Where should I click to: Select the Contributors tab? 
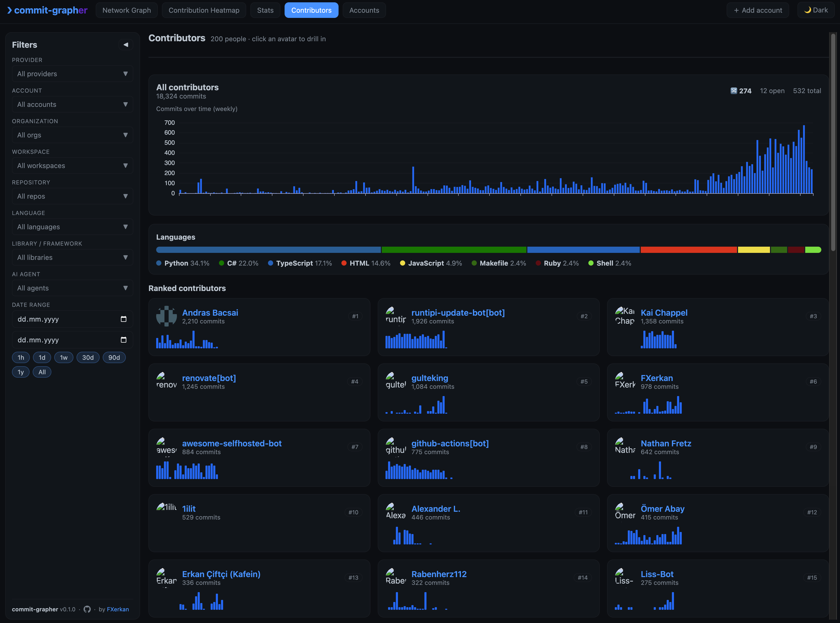(x=311, y=10)
